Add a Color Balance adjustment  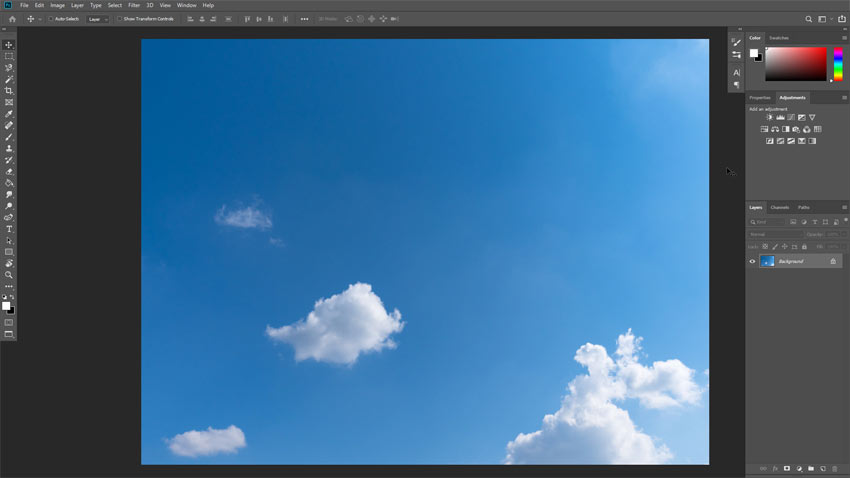(x=775, y=129)
